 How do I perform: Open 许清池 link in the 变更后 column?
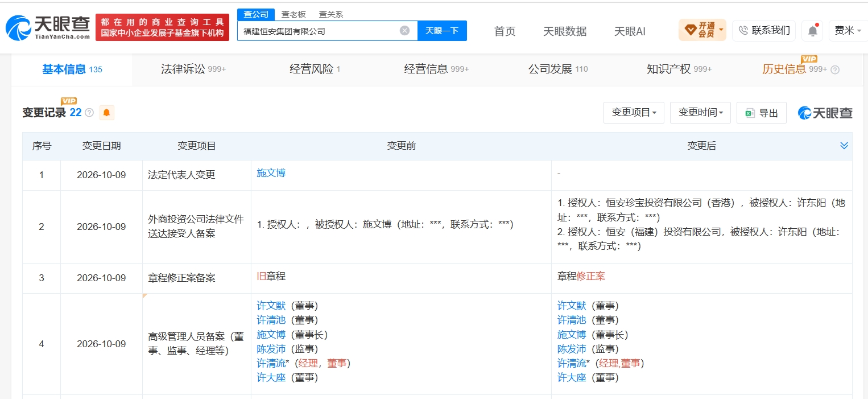(x=572, y=320)
